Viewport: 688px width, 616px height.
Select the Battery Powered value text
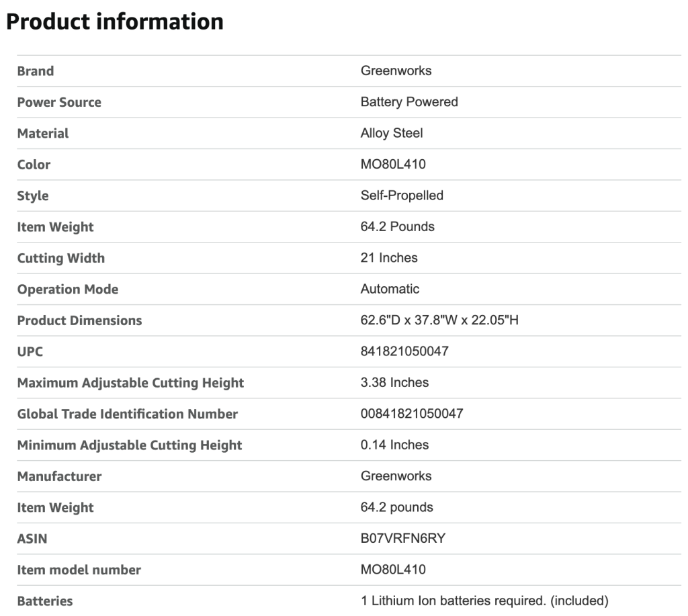coord(409,101)
